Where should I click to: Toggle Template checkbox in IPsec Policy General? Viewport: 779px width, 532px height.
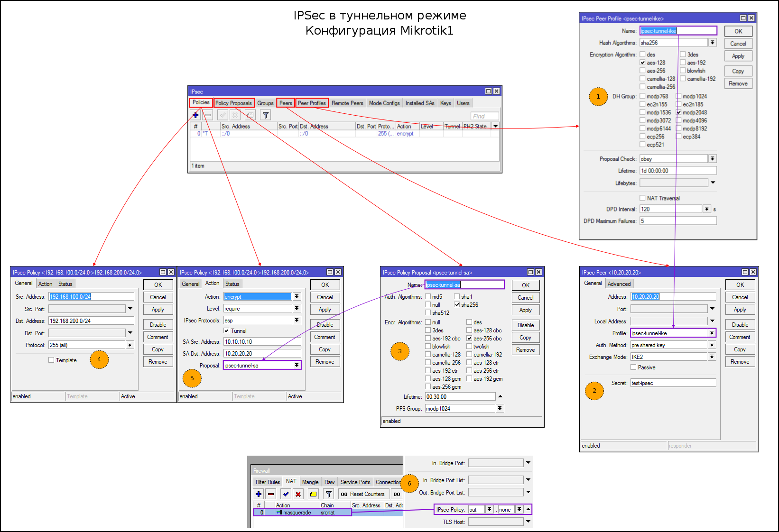51,360
